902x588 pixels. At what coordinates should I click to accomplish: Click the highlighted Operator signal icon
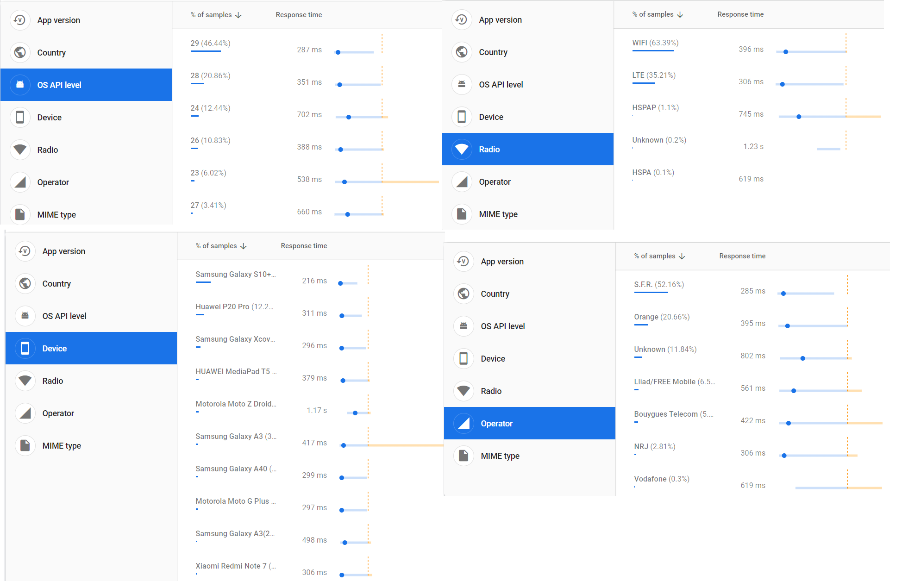click(464, 423)
